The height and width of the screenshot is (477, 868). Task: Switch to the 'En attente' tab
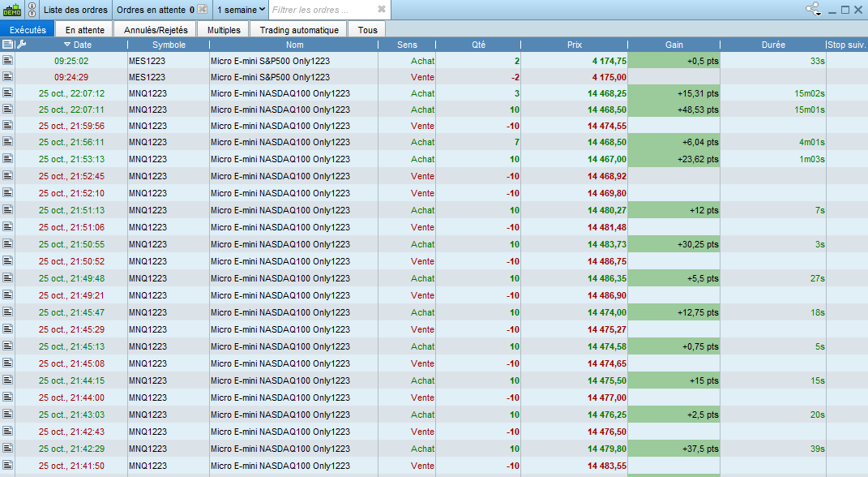(85, 30)
